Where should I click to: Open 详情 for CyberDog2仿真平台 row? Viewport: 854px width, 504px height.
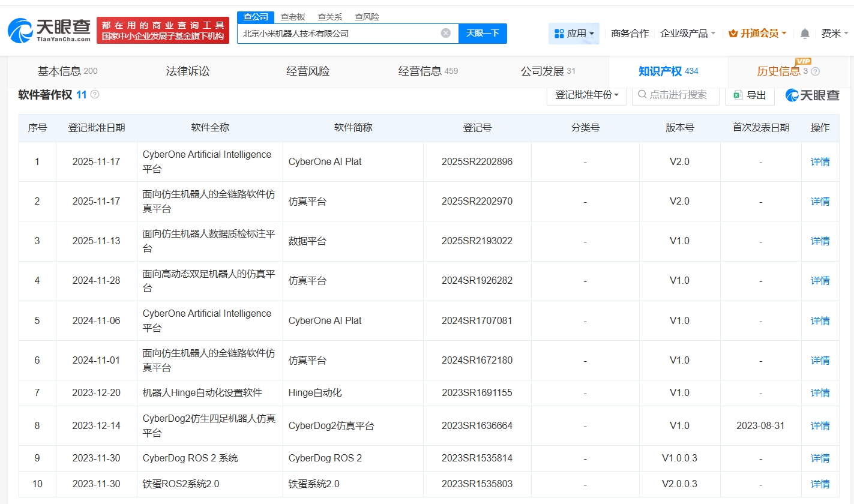[x=820, y=426]
